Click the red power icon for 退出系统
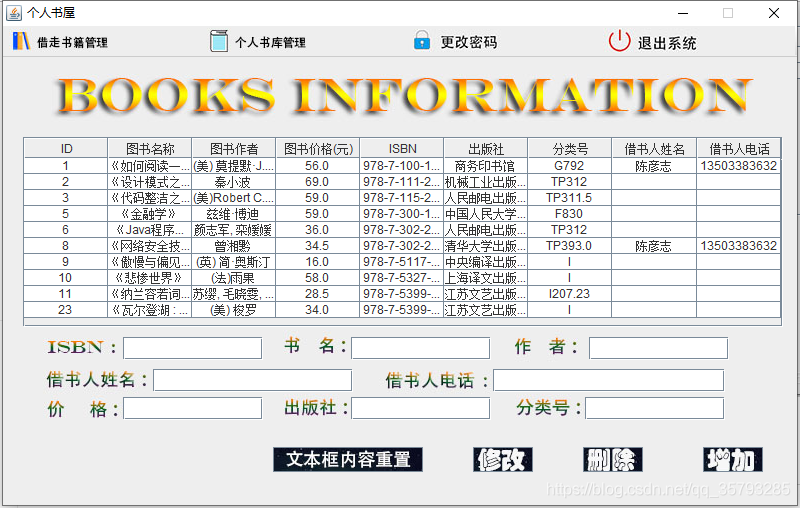The height and width of the screenshot is (508, 800). click(x=619, y=41)
